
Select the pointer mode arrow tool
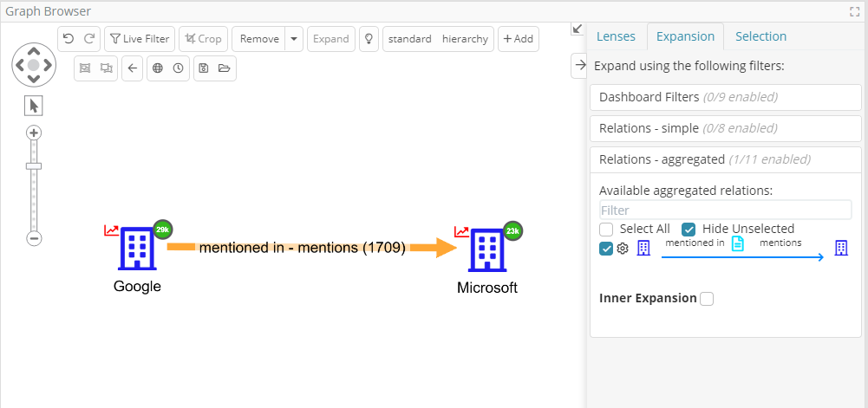34,106
